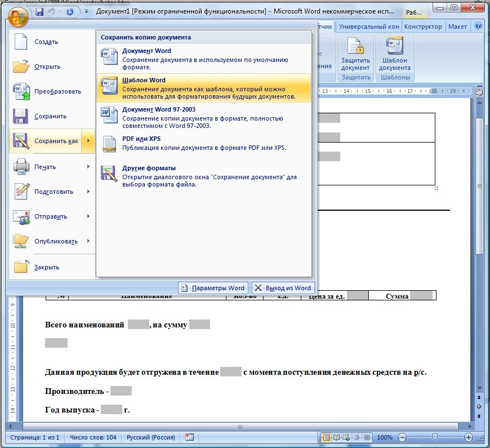Switch to Outline view

357,437
